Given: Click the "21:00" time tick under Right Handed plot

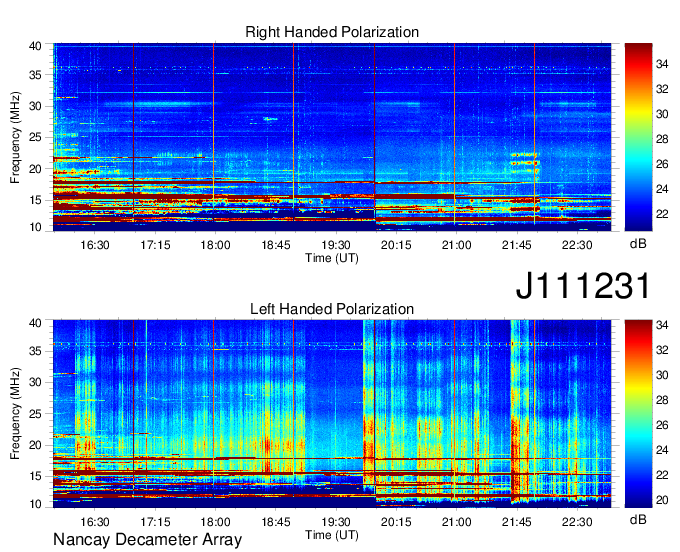Looking at the screenshot, I should (456, 245).
